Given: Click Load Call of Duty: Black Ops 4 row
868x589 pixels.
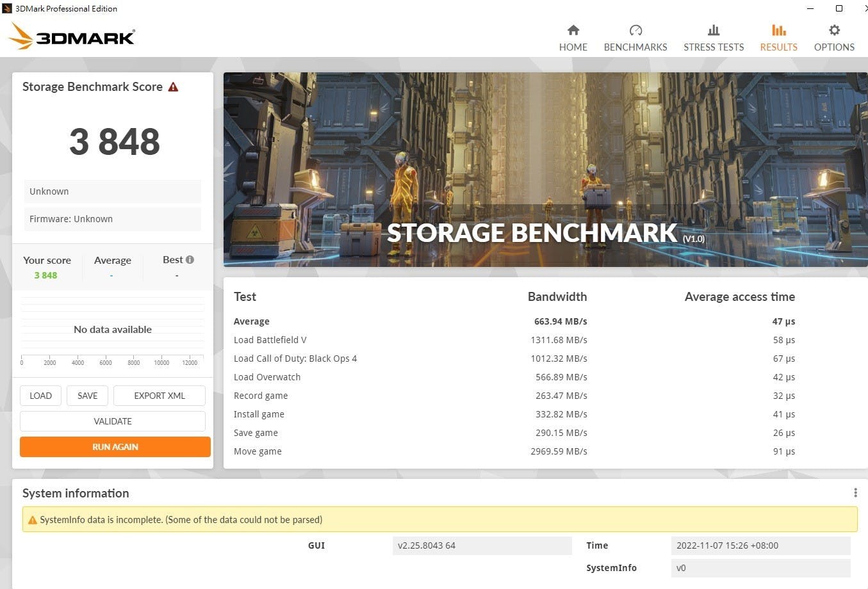Looking at the screenshot, I should (x=514, y=359).
